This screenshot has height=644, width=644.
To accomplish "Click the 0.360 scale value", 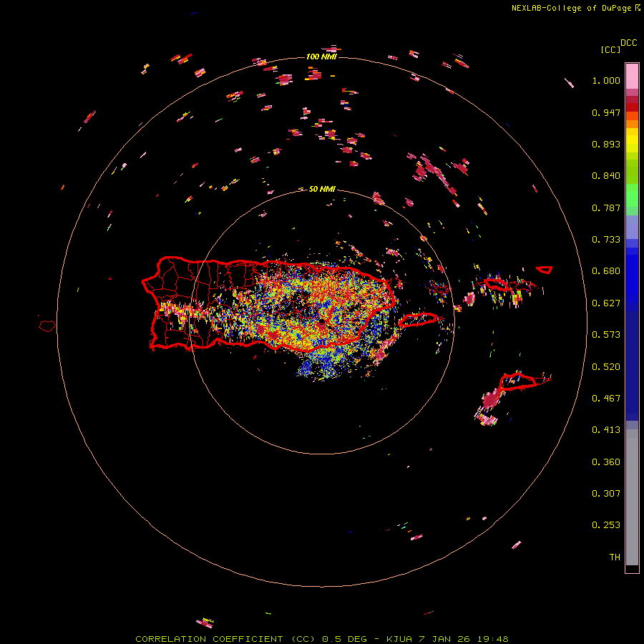I will click(x=606, y=462).
